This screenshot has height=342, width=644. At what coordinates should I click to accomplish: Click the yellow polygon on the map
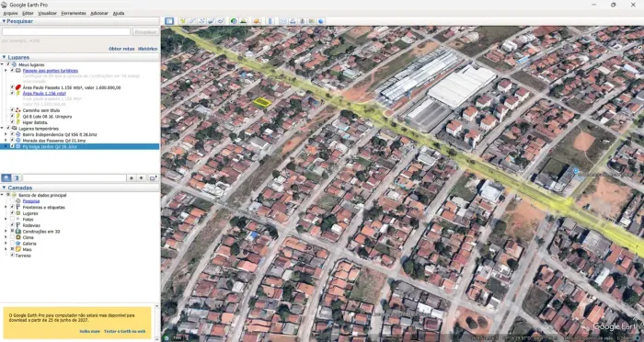click(x=262, y=102)
